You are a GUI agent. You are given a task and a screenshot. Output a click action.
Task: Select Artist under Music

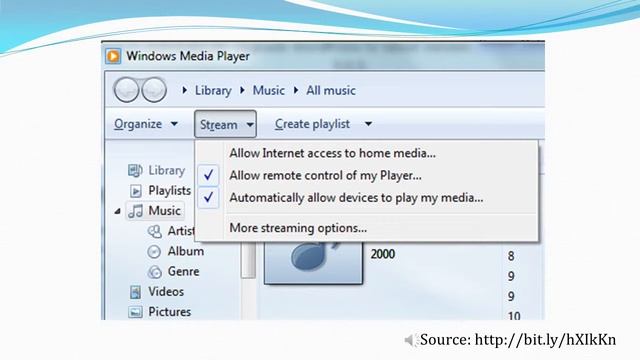(x=181, y=231)
